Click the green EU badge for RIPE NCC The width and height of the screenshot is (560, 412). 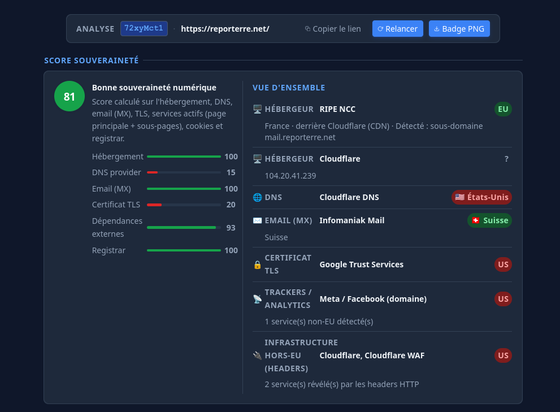pos(503,109)
